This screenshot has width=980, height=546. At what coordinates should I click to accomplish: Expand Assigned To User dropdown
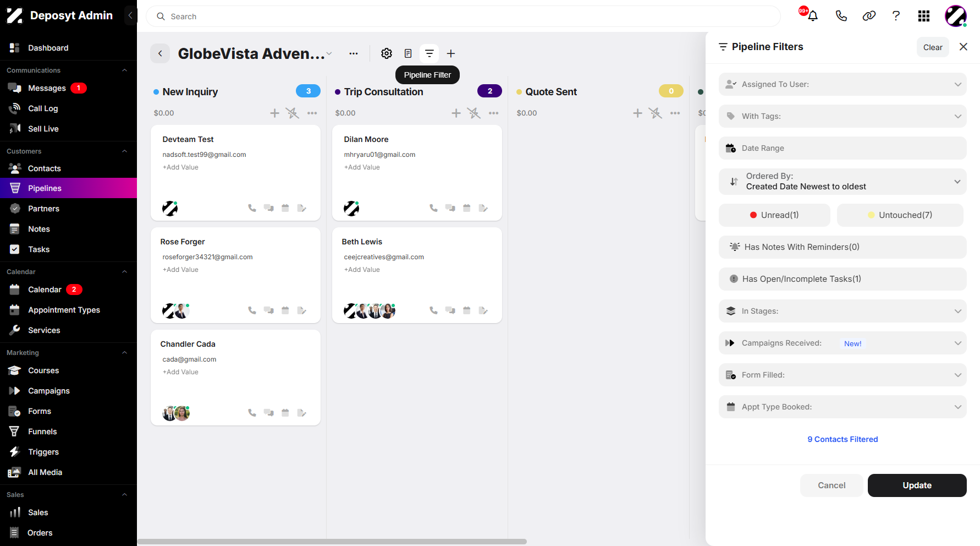click(x=843, y=84)
